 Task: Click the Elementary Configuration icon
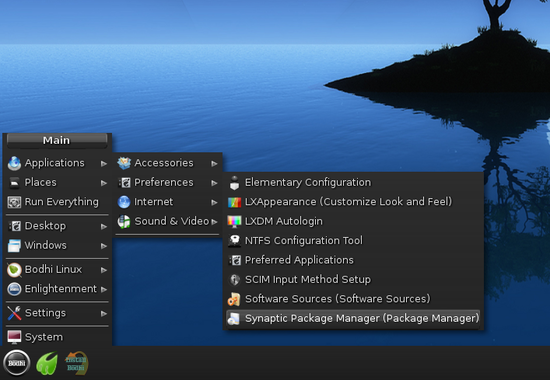(x=234, y=183)
